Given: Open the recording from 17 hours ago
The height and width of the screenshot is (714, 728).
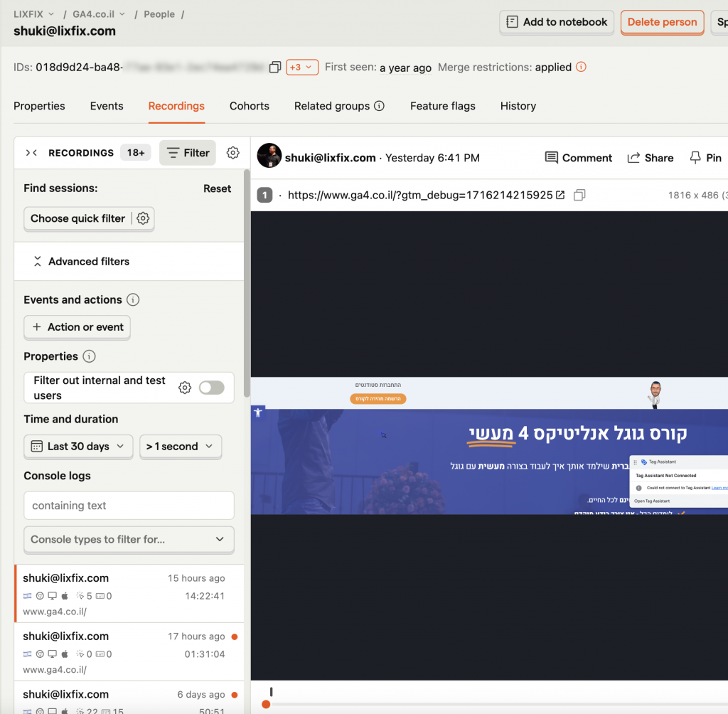Looking at the screenshot, I should coord(129,651).
